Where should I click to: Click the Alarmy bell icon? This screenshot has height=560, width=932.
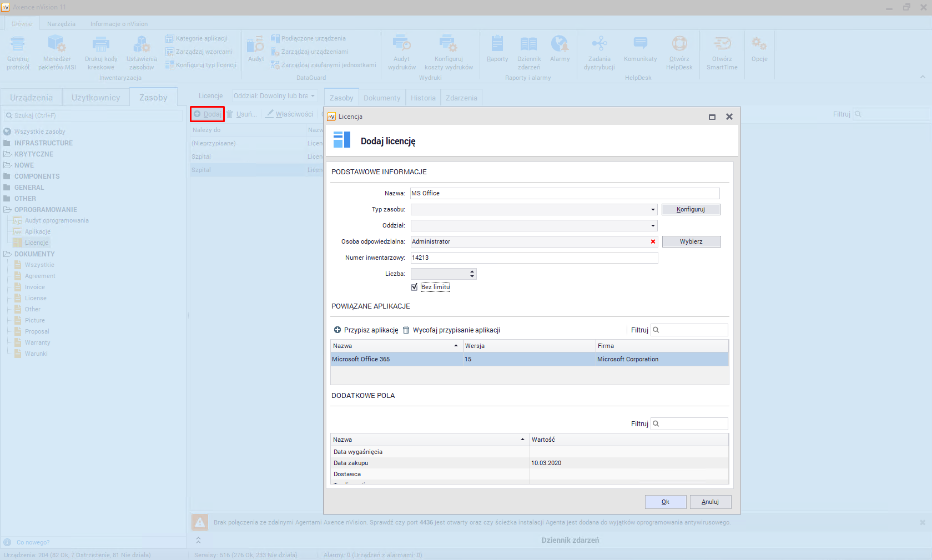point(559,44)
